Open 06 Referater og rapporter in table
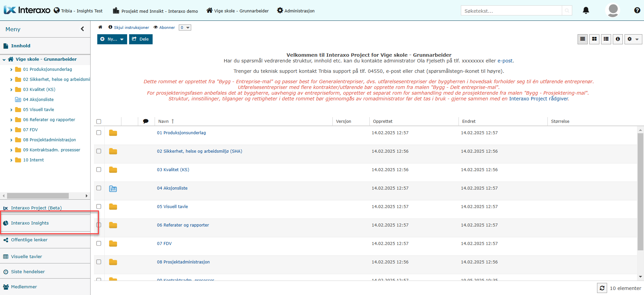The height and width of the screenshot is (295, 644). coord(183,225)
